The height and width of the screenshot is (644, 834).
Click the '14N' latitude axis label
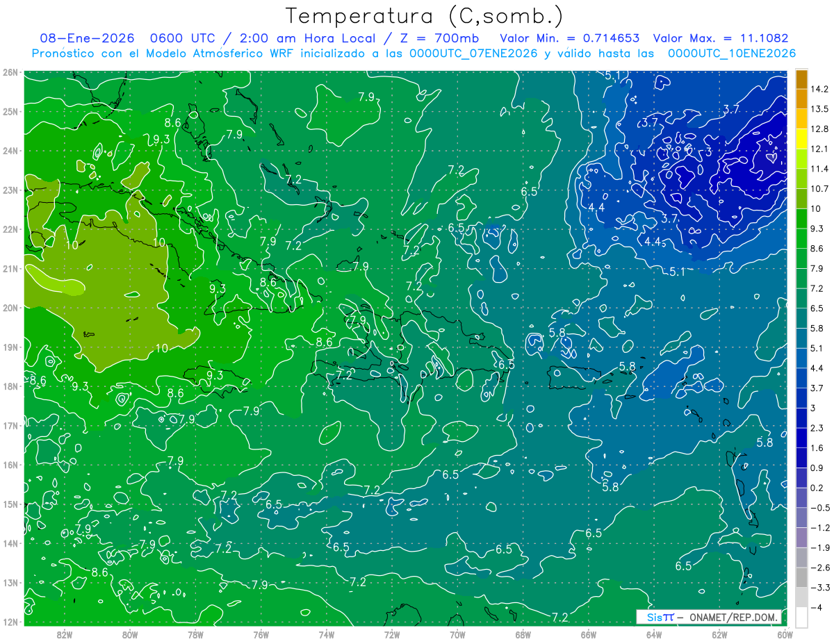click(10, 543)
